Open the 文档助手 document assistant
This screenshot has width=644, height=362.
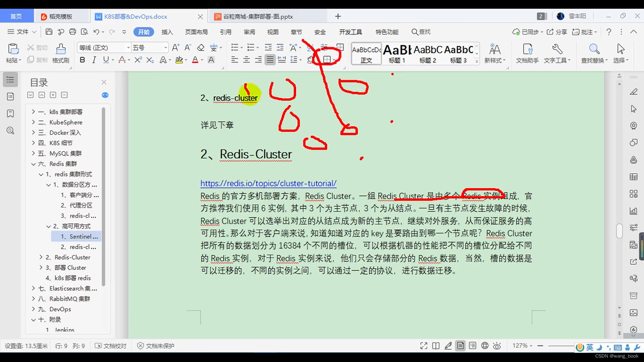click(x=527, y=54)
